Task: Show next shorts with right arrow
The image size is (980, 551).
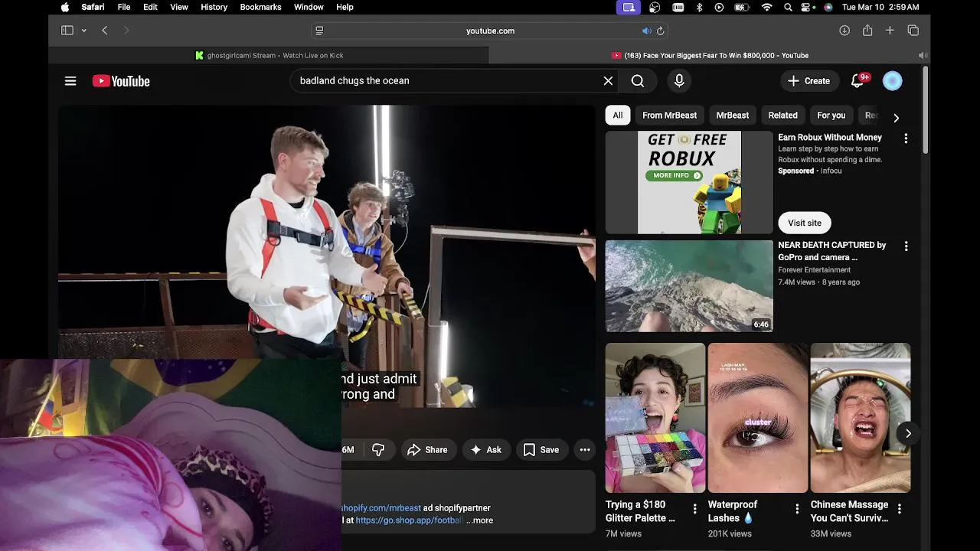Action: (x=908, y=433)
